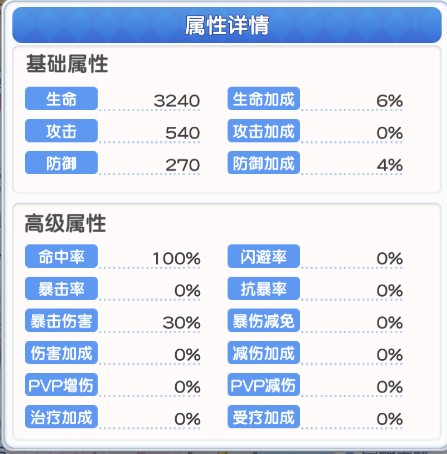Select the 攻击 attribute label

pyautogui.click(x=61, y=131)
